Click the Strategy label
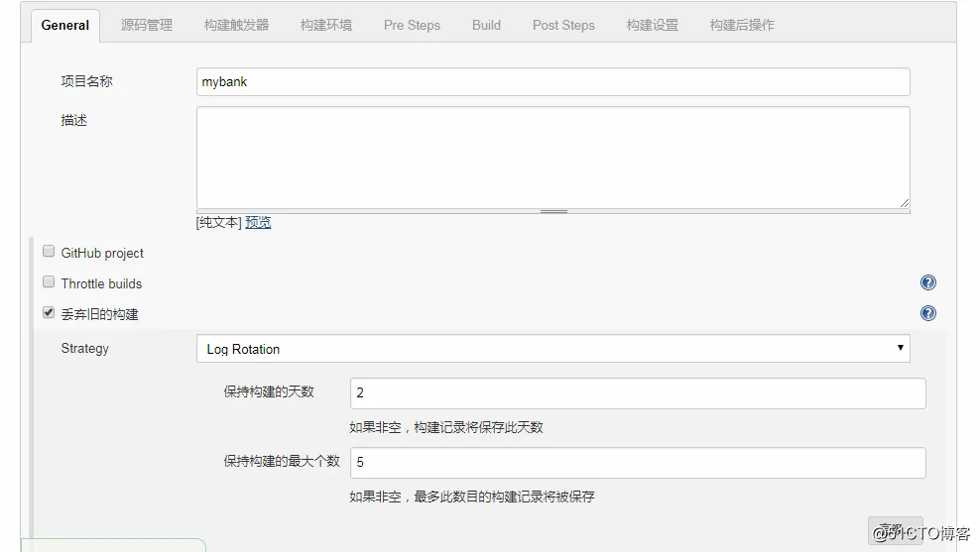The image size is (980, 552). tap(85, 349)
